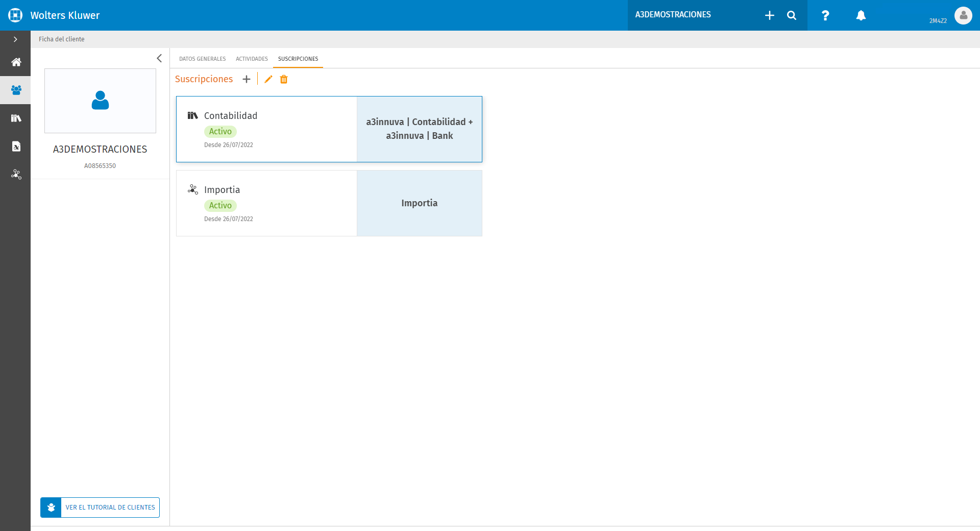Select the Clients group icon in sidebar
Viewport: 980px width, 531px height.
[16, 90]
